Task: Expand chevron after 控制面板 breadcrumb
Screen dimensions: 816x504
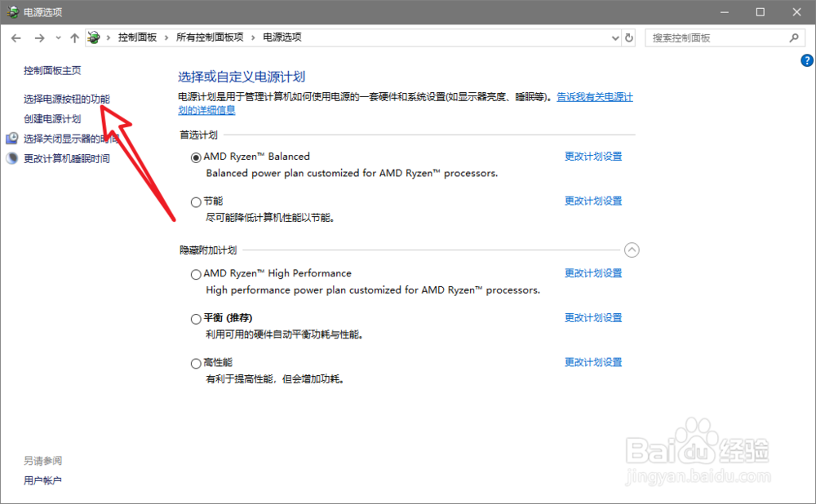Action: click(166, 38)
